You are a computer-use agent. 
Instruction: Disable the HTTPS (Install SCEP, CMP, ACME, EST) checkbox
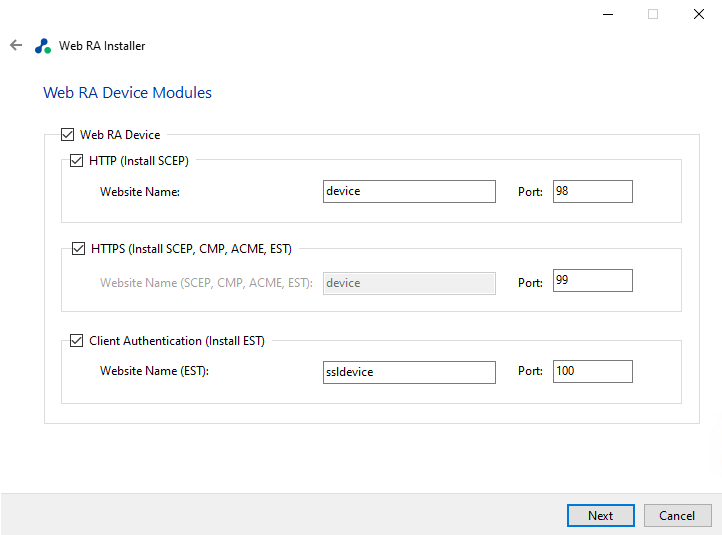78,249
